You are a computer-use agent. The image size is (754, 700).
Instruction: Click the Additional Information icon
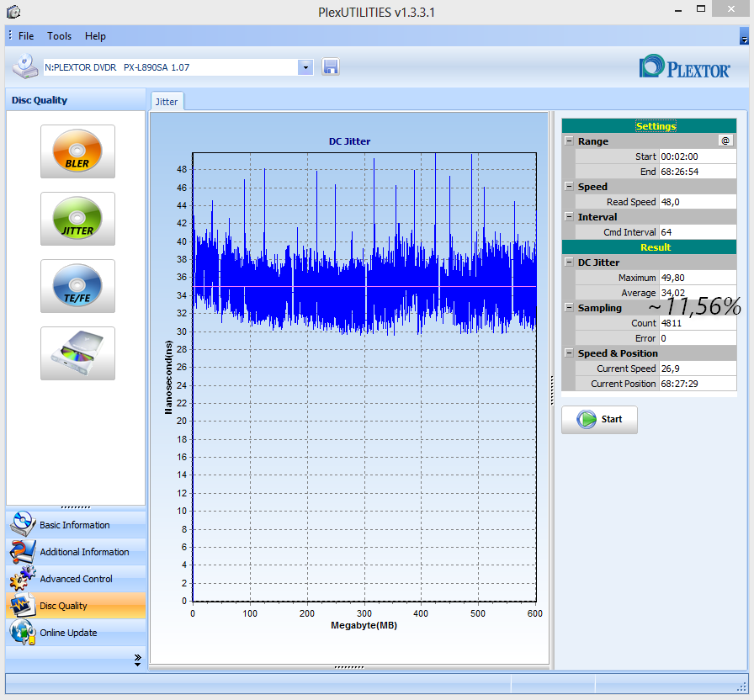pos(23,551)
